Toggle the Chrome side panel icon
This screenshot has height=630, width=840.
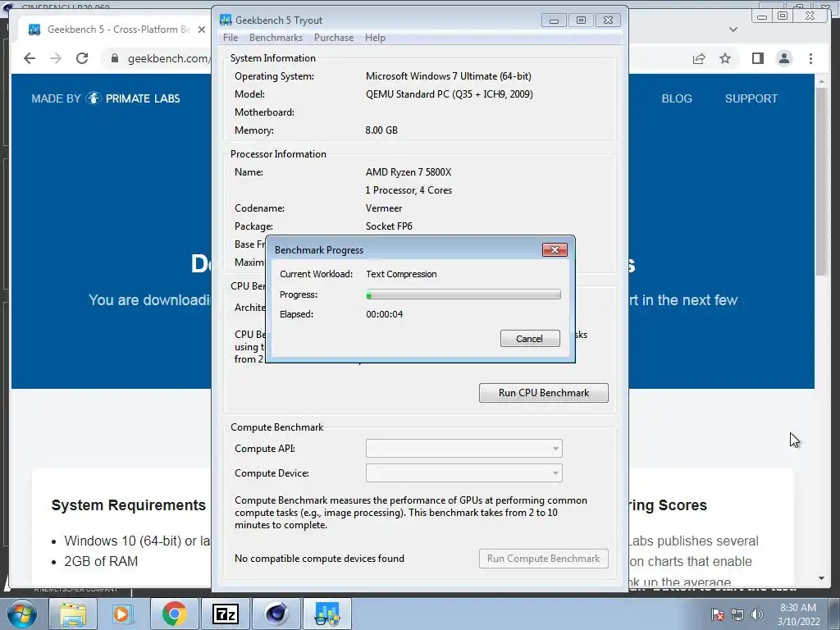757,58
